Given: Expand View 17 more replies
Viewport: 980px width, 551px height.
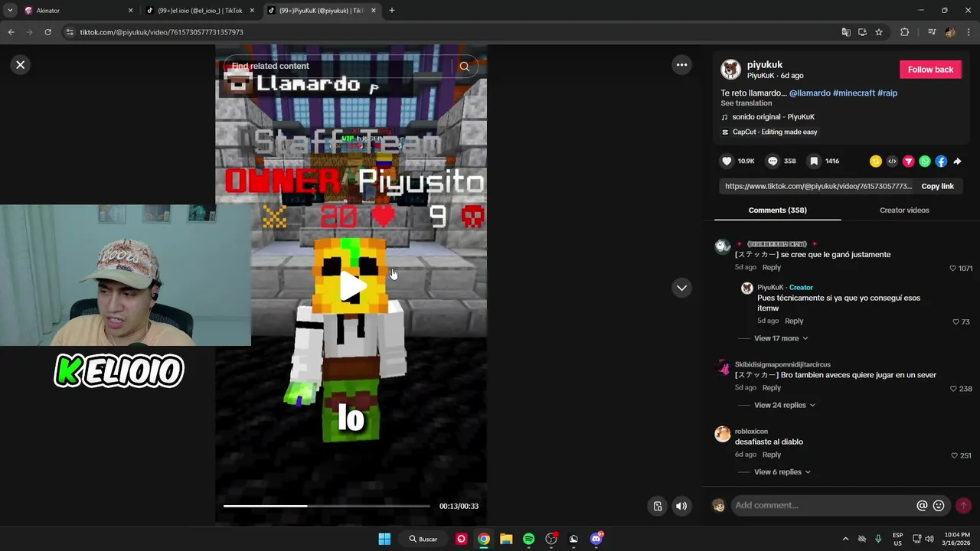Looking at the screenshot, I should [781, 338].
